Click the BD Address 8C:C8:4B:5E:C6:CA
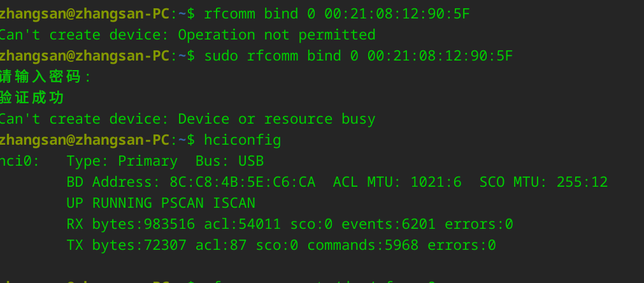 242,182
